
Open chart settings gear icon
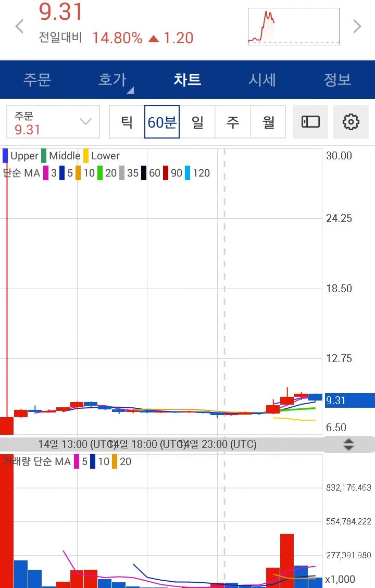pos(351,122)
